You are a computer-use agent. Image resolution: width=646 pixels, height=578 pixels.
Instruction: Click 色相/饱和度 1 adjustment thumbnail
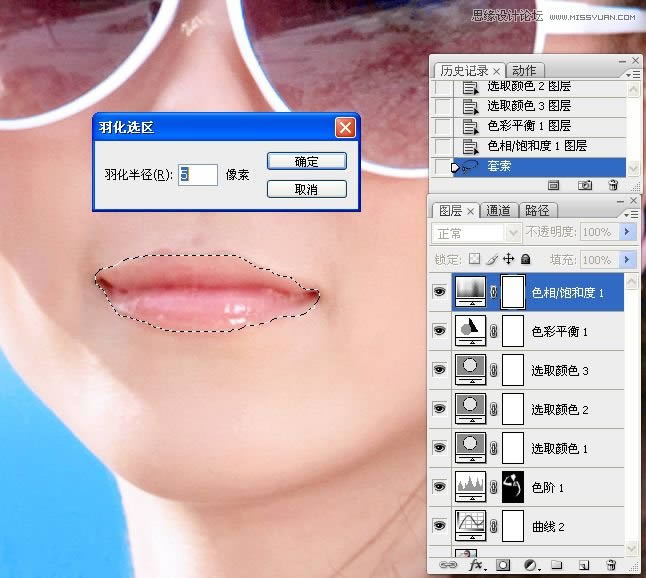(x=470, y=292)
